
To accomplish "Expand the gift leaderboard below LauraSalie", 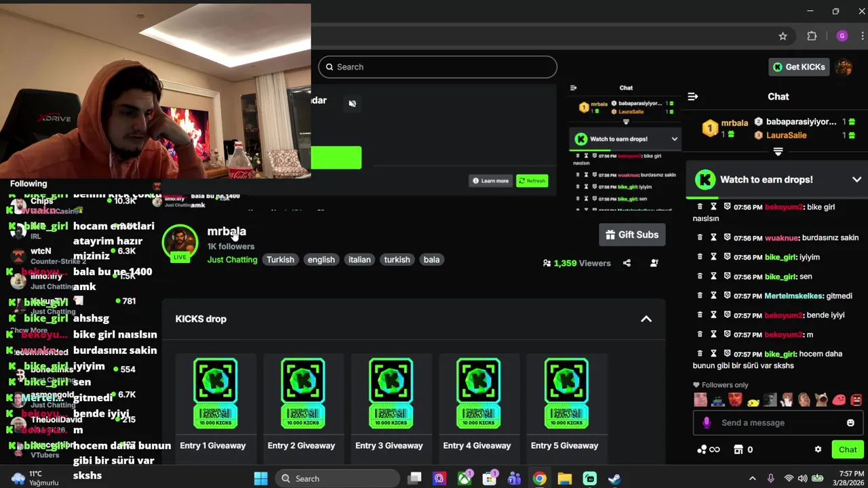I will (778, 152).
